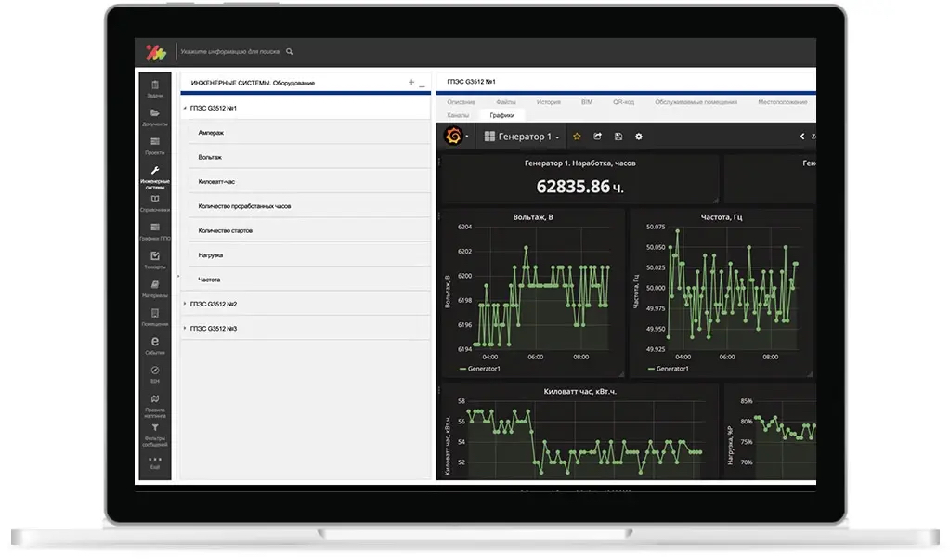Select Вольтаж item in the equipment tree

tap(210, 157)
